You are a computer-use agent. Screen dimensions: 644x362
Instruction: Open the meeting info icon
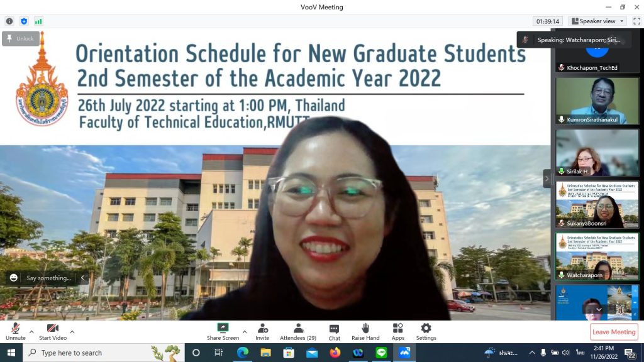click(9, 21)
